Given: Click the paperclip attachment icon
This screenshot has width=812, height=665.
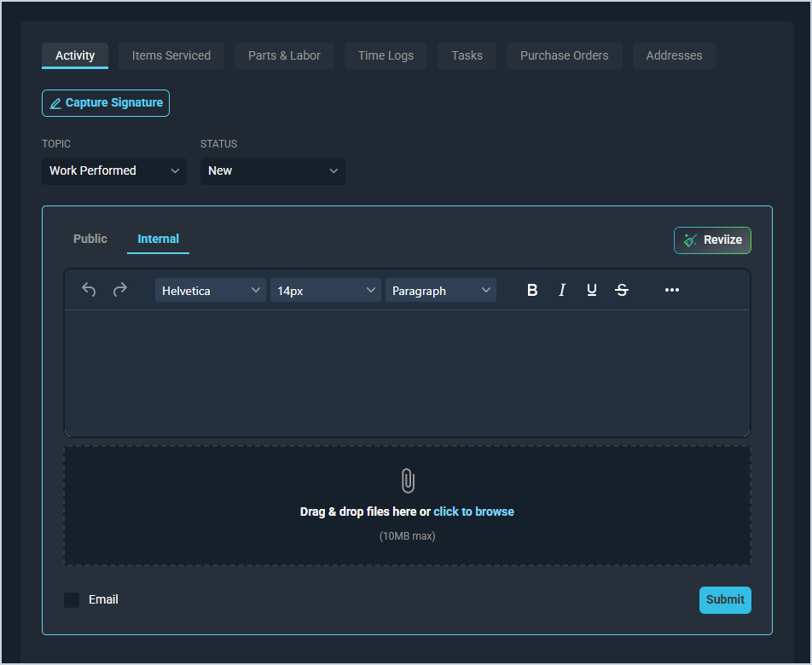Looking at the screenshot, I should pyautogui.click(x=408, y=481).
